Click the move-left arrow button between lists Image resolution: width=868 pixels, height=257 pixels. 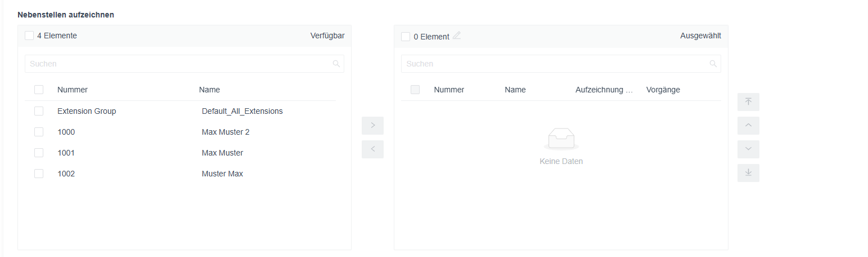[372, 149]
